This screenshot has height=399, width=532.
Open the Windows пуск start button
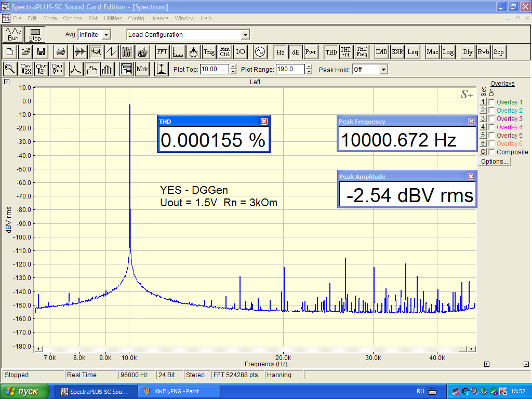tap(24, 392)
